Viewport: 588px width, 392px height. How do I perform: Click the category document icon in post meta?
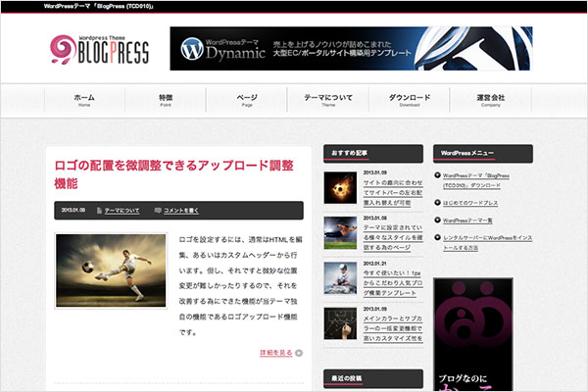pyautogui.click(x=99, y=211)
